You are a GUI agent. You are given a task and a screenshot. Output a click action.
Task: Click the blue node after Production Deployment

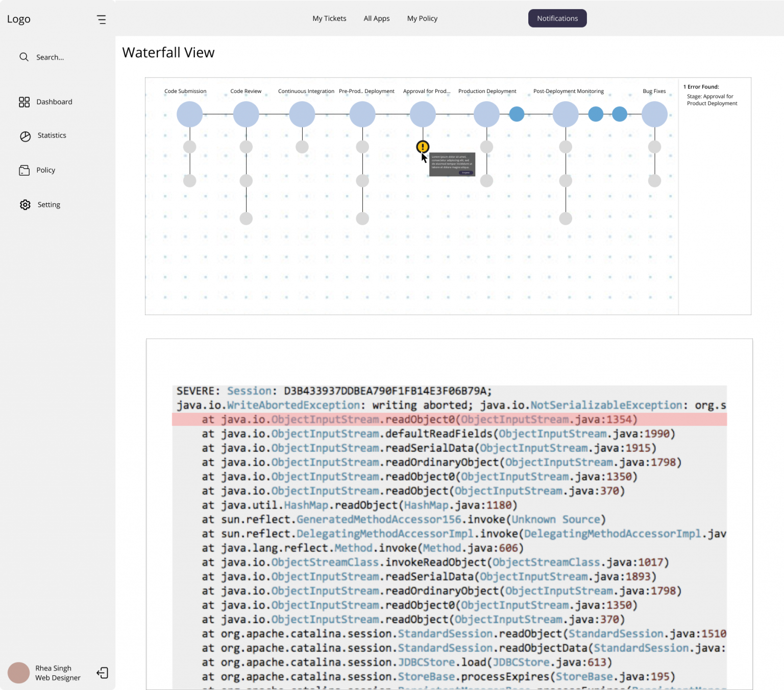point(517,114)
